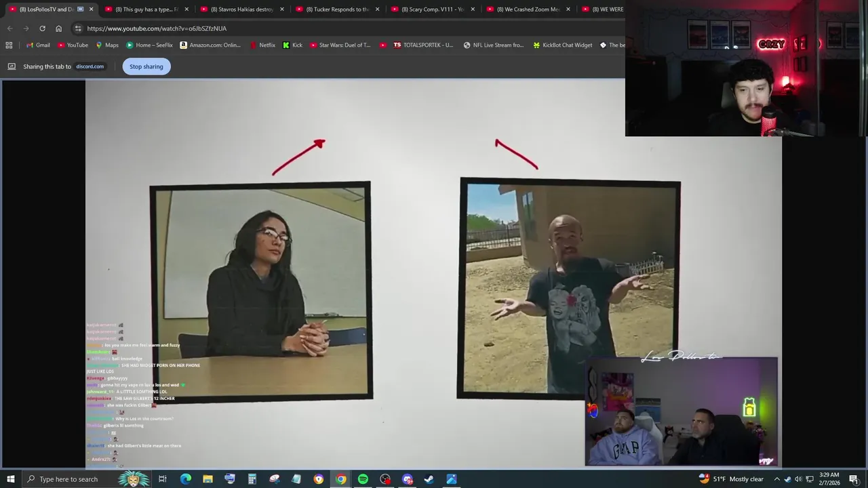Viewport: 868px width, 488px height.
Task: Open the browser home page
Action: pyautogui.click(x=58, y=28)
